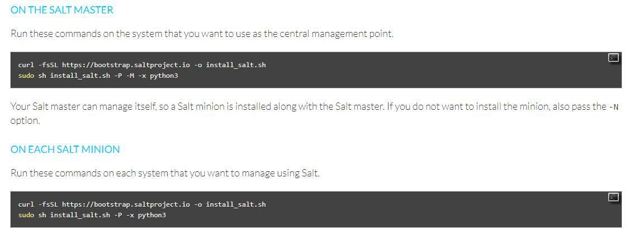Click the 'Run these commands on each system' paragraph
Image resolution: width=644 pixels, height=238 pixels.
click(165, 173)
